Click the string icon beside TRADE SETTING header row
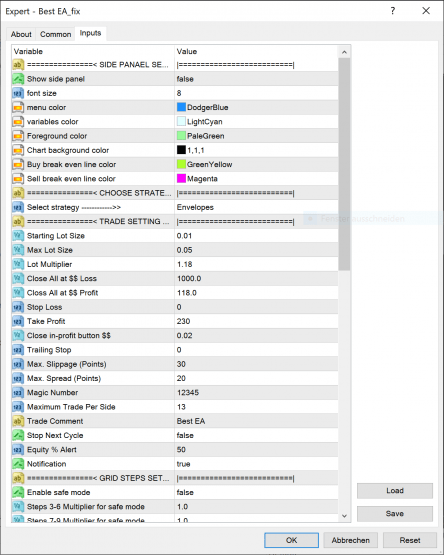The image size is (444, 555). pyautogui.click(x=18, y=222)
